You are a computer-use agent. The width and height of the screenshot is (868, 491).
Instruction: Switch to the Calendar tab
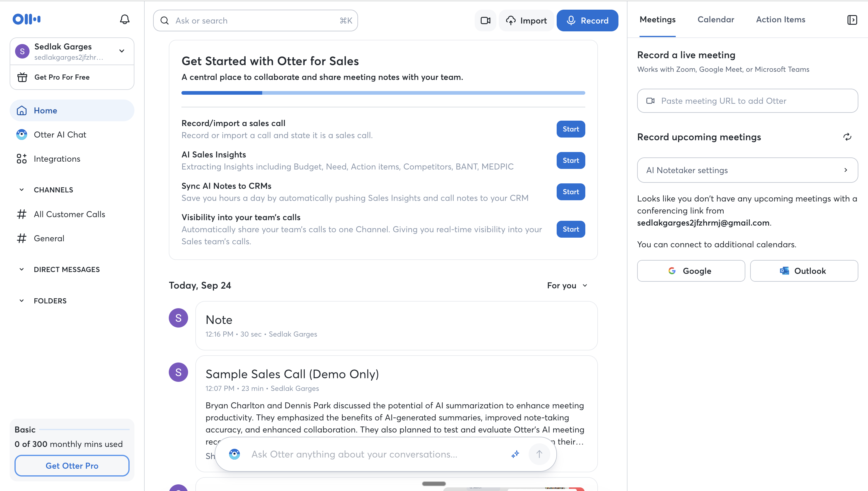tap(716, 20)
